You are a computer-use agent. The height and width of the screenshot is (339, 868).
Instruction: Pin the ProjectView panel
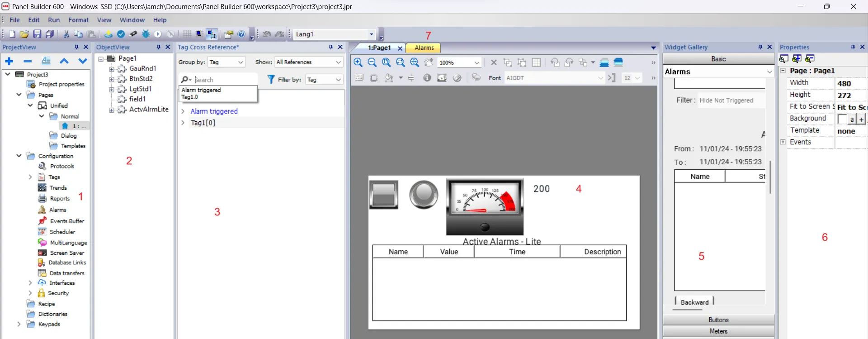click(x=76, y=47)
